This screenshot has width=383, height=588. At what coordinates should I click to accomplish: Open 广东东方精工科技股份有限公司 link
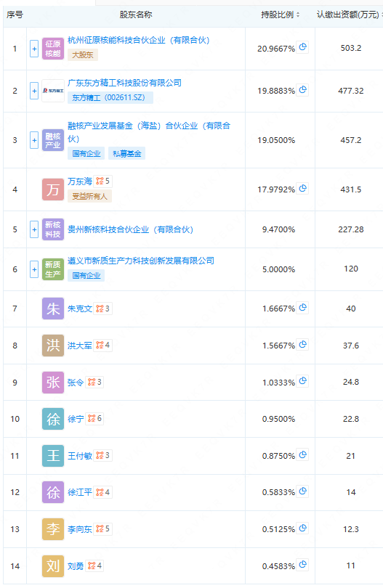pyautogui.click(x=124, y=83)
